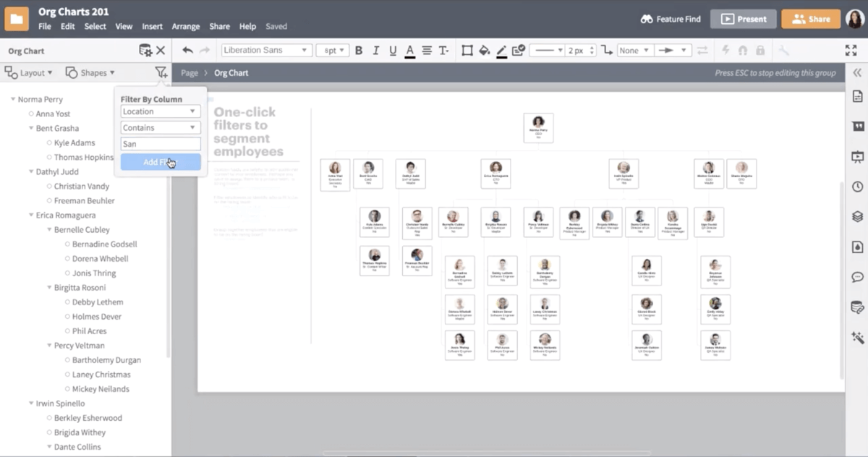Screen dimensions: 868x457
Task: Open the history clock panel icon
Action: click(x=858, y=187)
